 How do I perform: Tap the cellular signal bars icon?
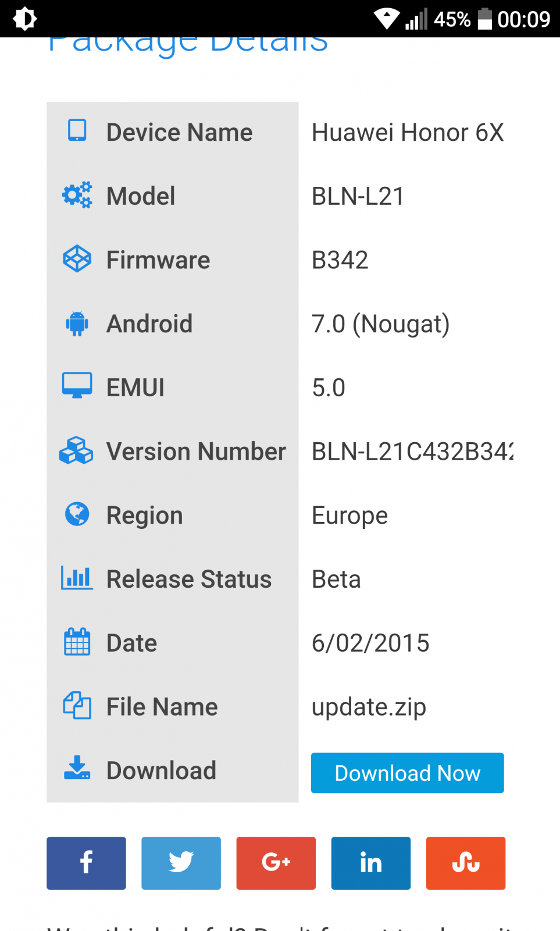[x=416, y=19]
